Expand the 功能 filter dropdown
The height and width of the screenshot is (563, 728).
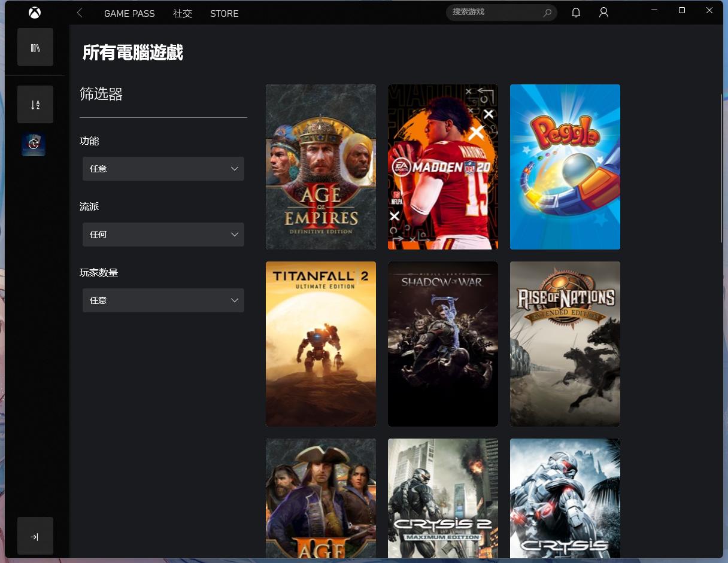[163, 169]
